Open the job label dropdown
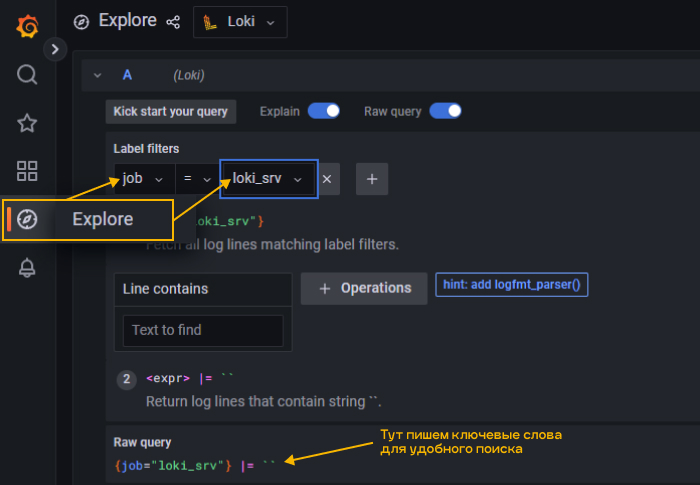The height and width of the screenshot is (485, 700). coord(144,179)
